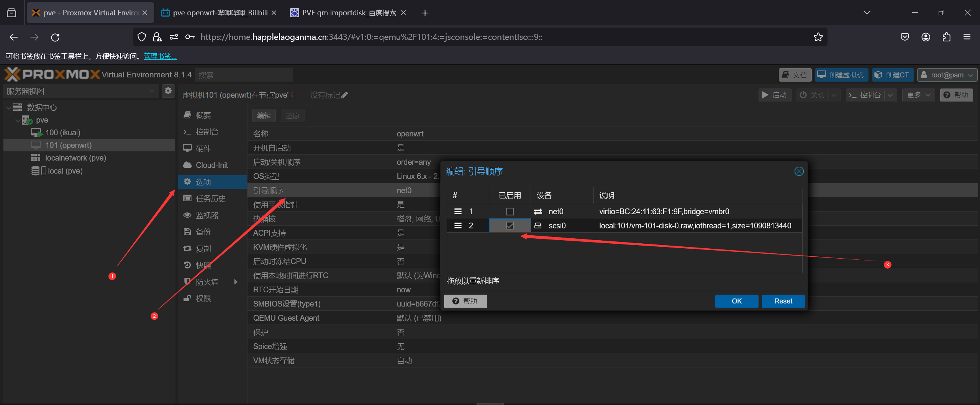Open the 快照 snapshots section
Screen dimensions: 980x405
pos(203,264)
